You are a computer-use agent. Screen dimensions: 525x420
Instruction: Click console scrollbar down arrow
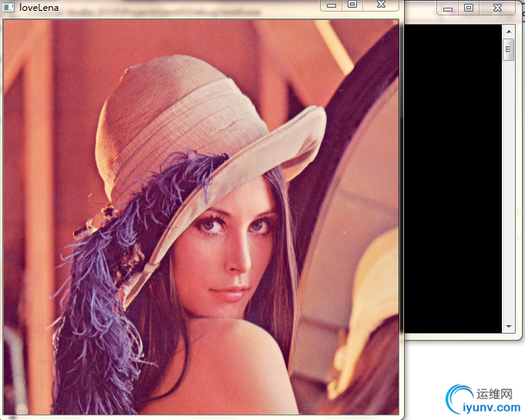(x=509, y=326)
